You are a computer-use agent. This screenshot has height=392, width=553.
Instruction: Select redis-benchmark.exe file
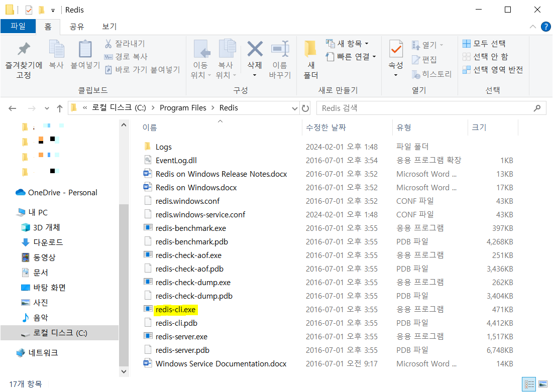tap(191, 228)
